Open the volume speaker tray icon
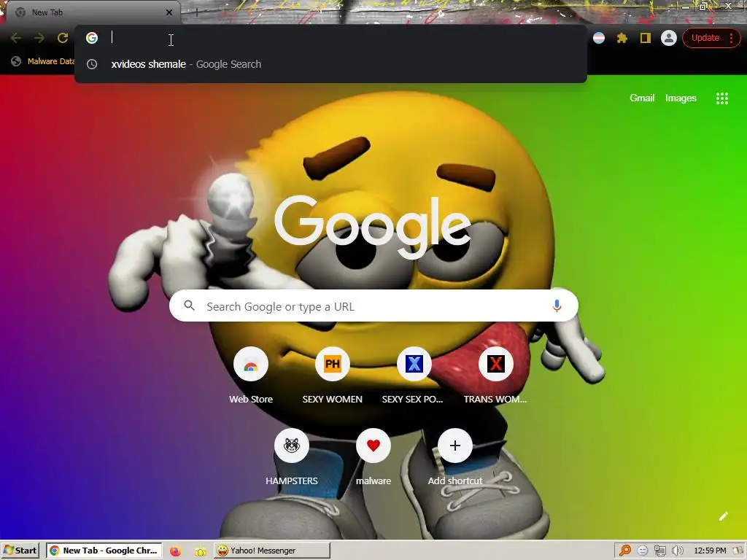This screenshot has width=747, height=560. pyautogui.click(x=677, y=551)
